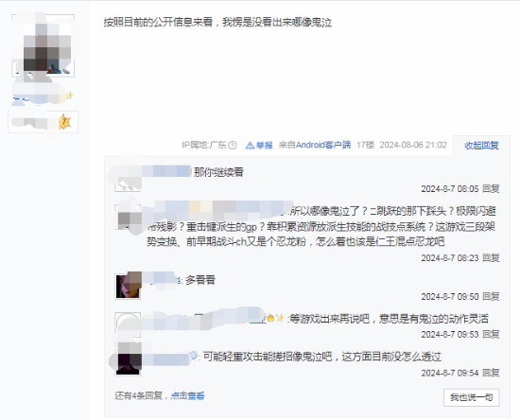Click the IP location help question-mark icon
The height and width of the screenshot is (420, 520).
pyautogui.click(x=233, y=146)
